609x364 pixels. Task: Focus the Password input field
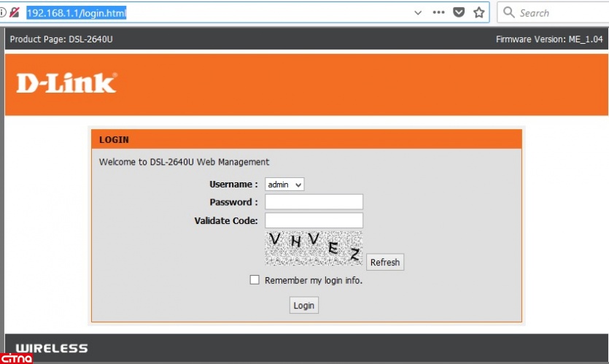pyautogui.click(x=314, y=202)
